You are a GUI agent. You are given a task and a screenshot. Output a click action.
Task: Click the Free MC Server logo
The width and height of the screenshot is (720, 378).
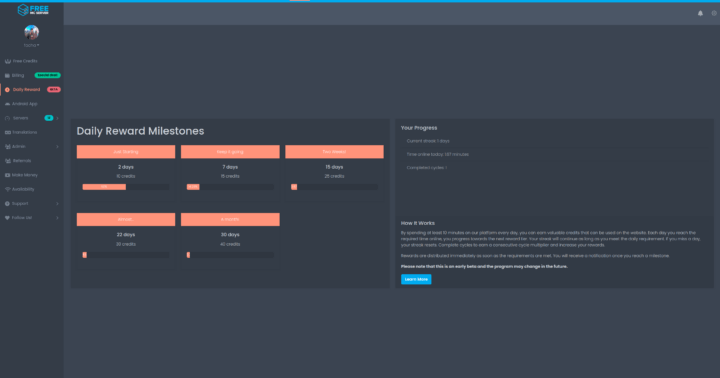pyautogui.click(x=33, y=10)
